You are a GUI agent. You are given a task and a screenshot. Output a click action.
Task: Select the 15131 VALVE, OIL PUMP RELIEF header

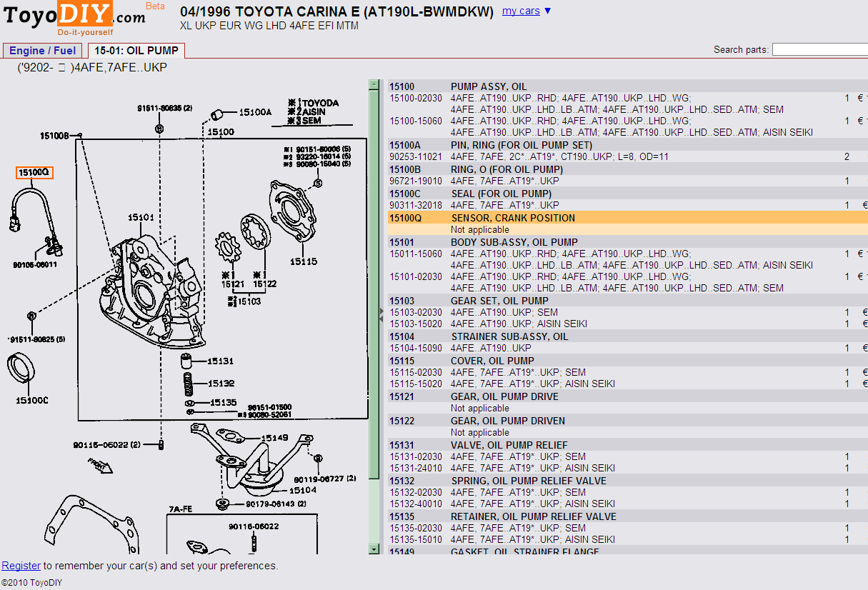(628, 445)
